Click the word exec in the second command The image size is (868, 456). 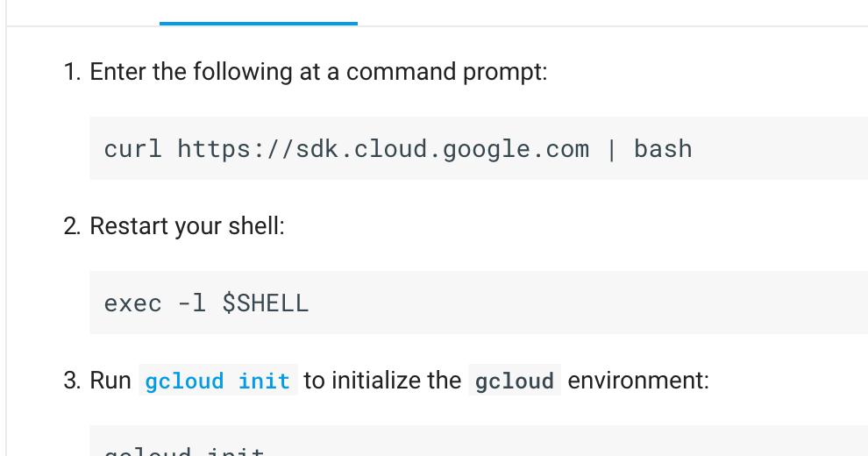[133, 303]
